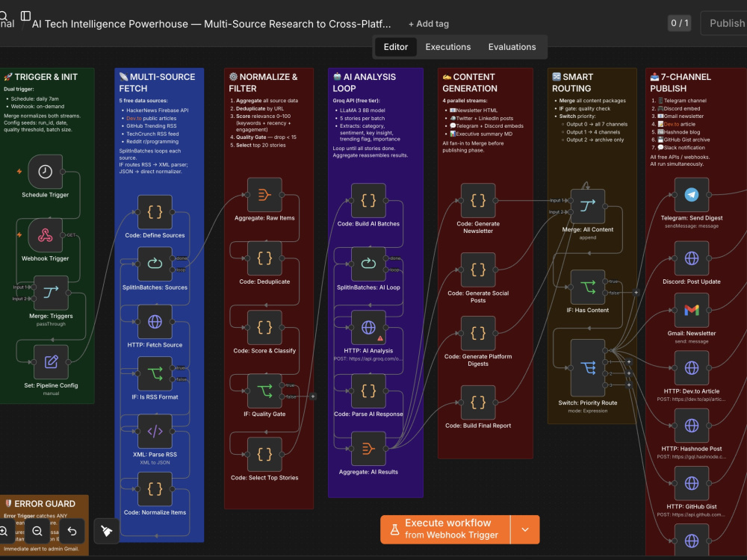
Task: Click the Add tag link
Action: (x=428, y=24)
